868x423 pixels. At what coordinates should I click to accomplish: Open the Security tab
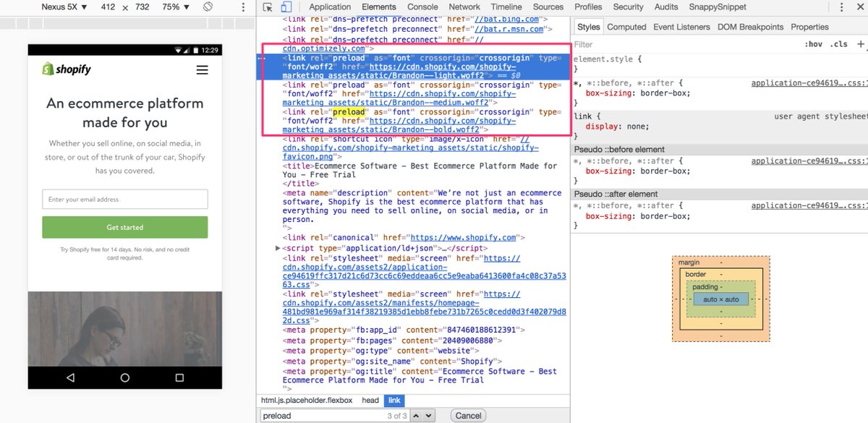click(628, 7)
